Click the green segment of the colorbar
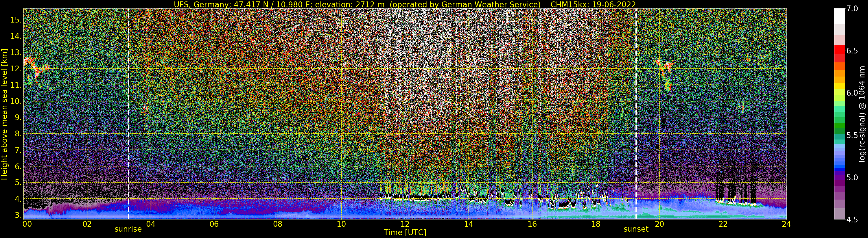The image size is (868, 238). point(839,125)
